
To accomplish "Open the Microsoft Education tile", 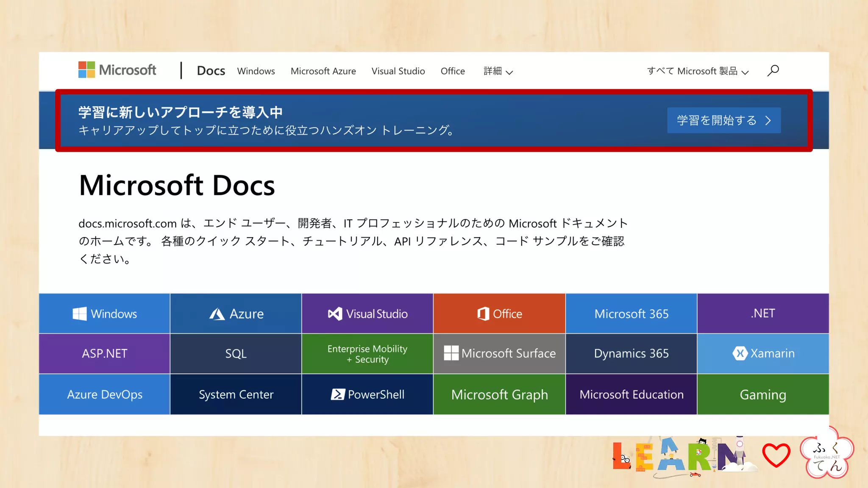I will tap(631, 394).
